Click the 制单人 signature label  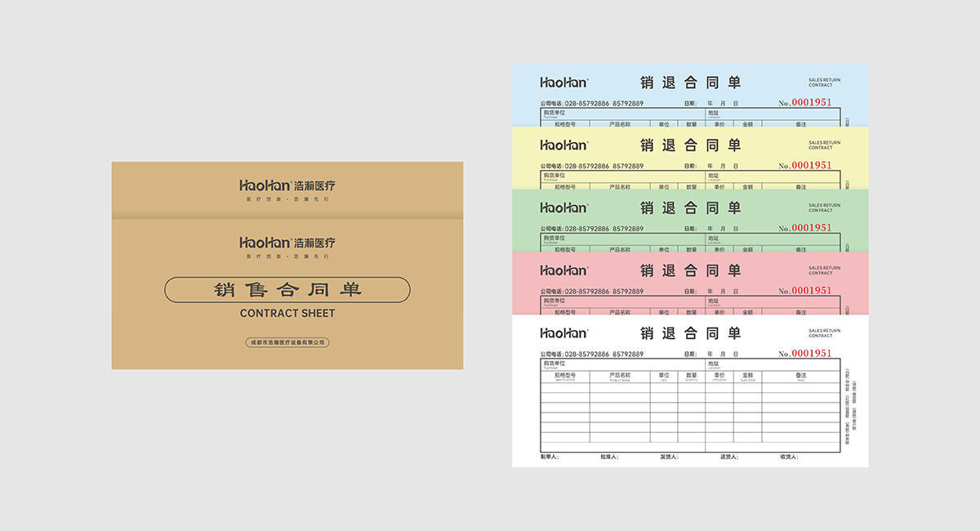(x=550, y=457)
